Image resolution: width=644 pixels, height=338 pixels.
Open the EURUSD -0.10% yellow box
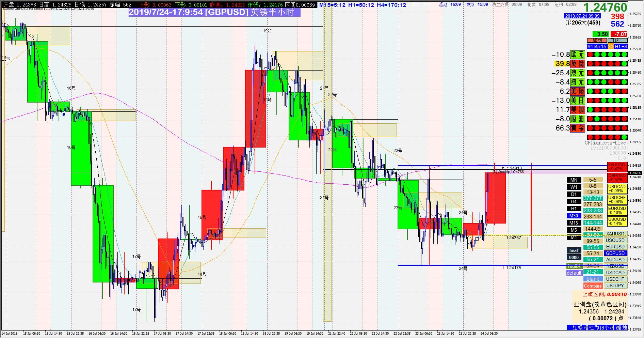click(617, 211)
